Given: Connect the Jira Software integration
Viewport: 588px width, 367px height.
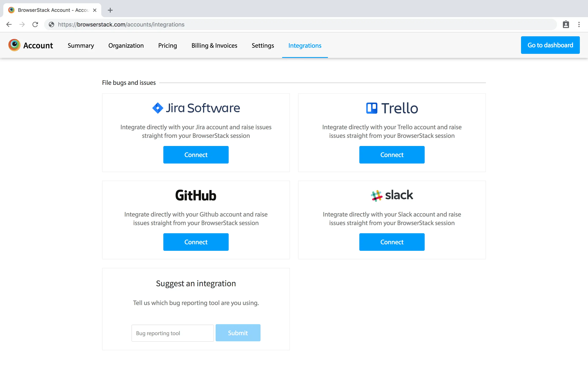Looking at the screenshot, I should 196,155.
